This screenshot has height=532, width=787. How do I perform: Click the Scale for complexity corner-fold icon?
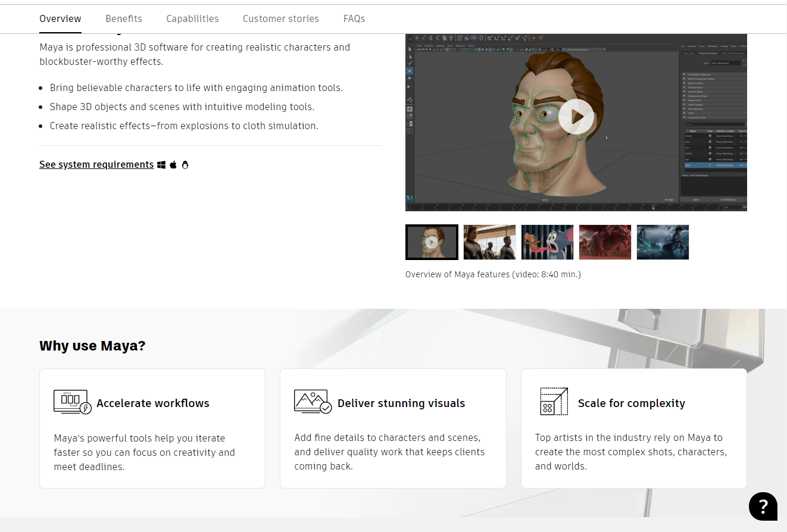coord(553,401)
